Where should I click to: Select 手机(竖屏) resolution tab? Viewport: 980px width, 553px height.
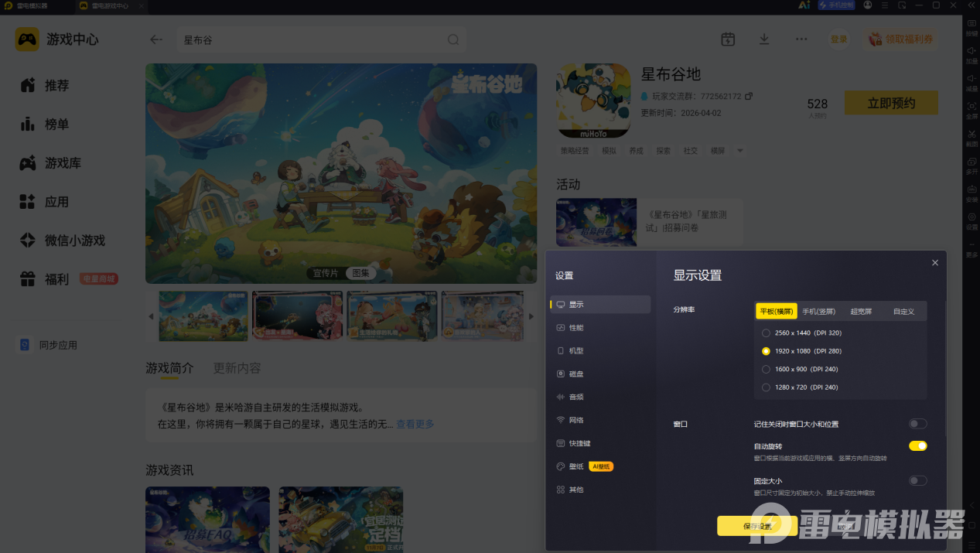pyautogui.click(x=818, y=312)
